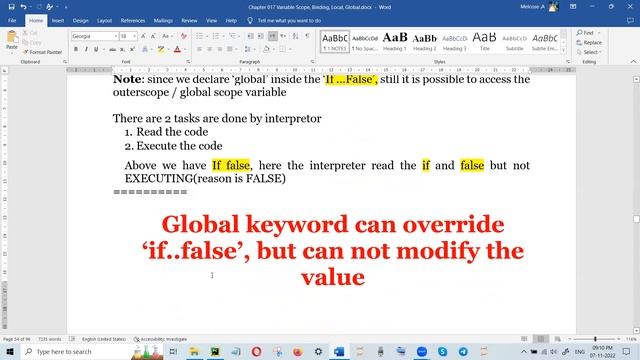
Task: Click Accessibility: Investigate in the status bar
Action: pyautogui.click(x=160, y=339)
